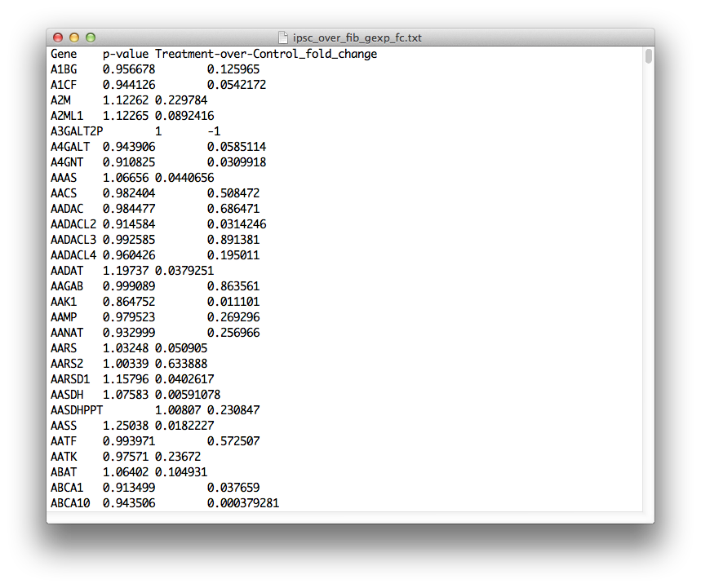The height and width of the screenshot is (588, 701).
Task: Select value 0.00591078
Action: click(x=188, y=395)
